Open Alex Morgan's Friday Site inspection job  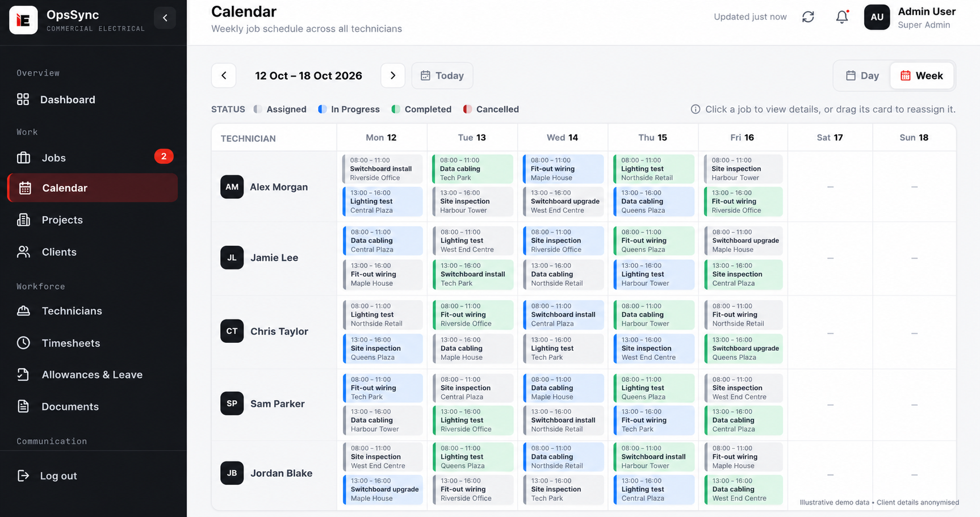pyautogui.click(x=743, y=169)
